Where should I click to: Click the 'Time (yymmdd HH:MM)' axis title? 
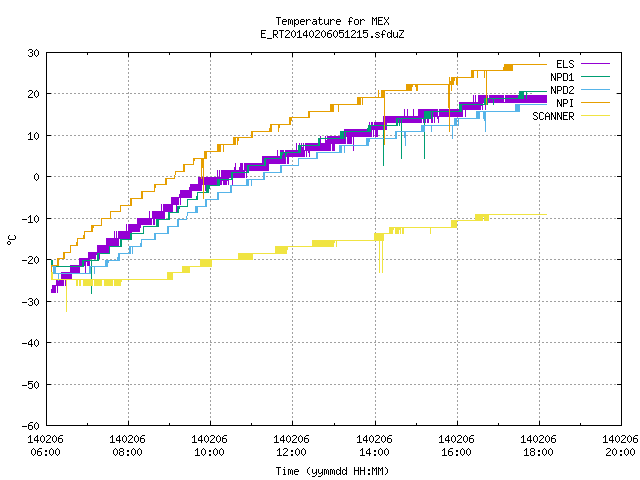tap(332, 471)
